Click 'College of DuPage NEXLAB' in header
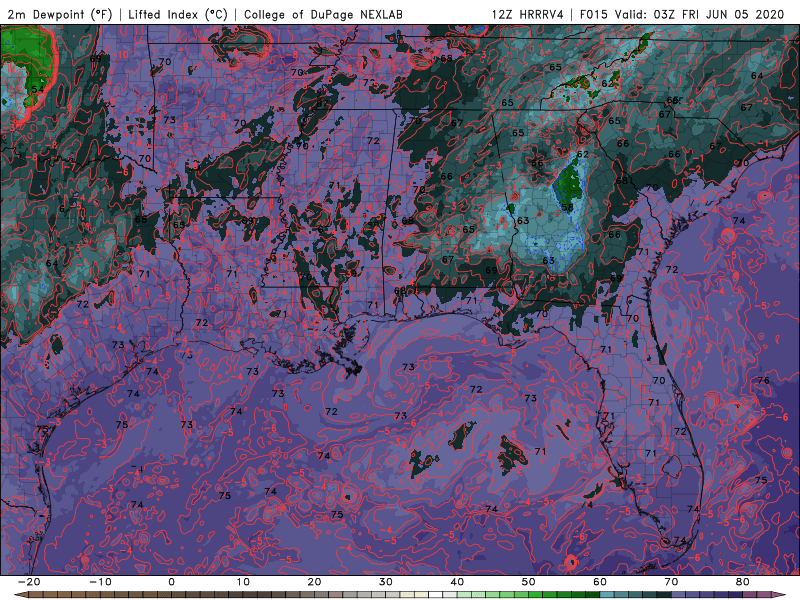 tap(323, 14)
